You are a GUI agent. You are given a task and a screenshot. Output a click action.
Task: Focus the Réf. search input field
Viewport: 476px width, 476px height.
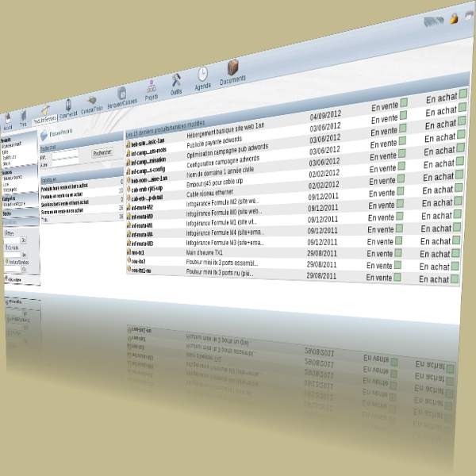(66, 155)
